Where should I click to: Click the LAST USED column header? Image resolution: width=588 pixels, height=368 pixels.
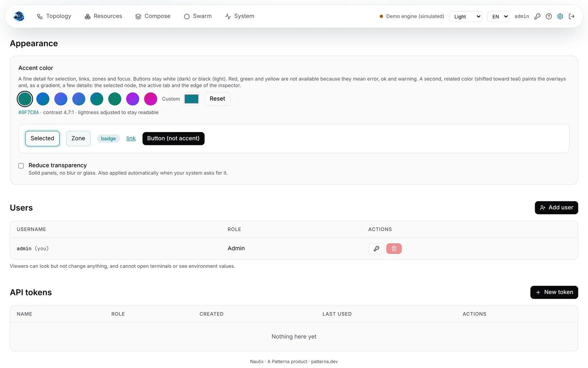tap(337, 314)
